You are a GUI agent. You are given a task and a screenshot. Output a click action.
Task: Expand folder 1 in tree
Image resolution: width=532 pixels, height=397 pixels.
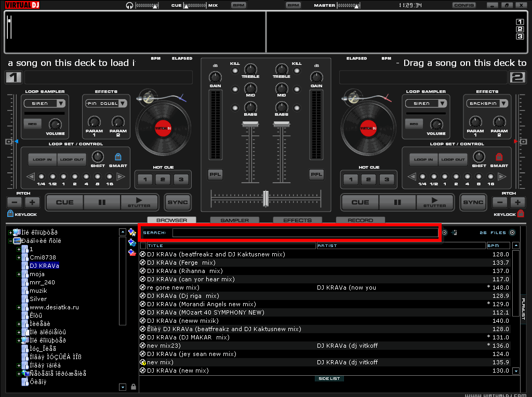pyautogui.click(x=19, y=249)
